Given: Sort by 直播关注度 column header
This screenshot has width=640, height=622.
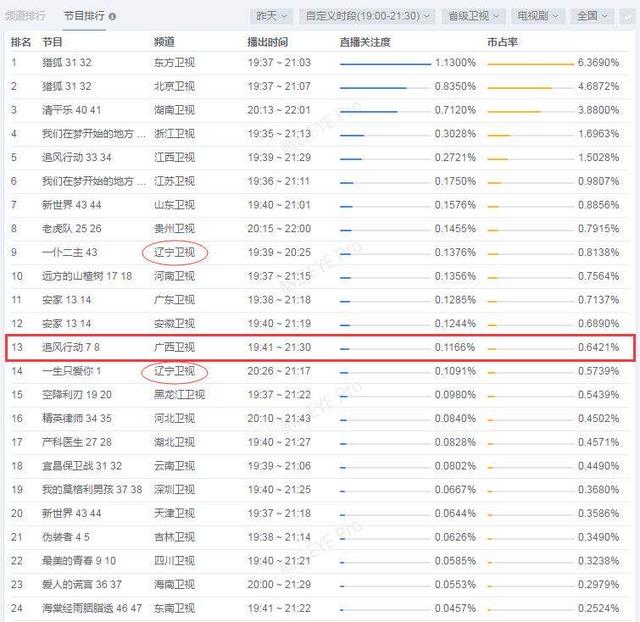Looking at the screenshot, I should click(x=365, y=42).
